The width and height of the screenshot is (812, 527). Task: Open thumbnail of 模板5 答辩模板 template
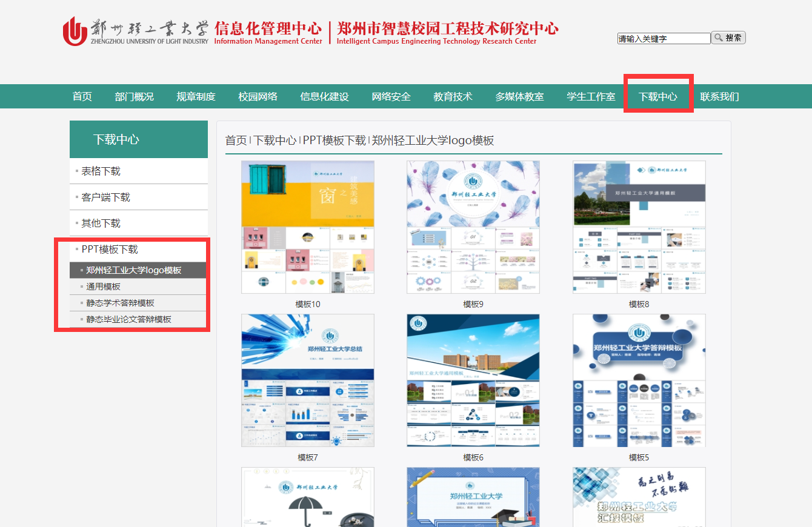tap(639, 380)
